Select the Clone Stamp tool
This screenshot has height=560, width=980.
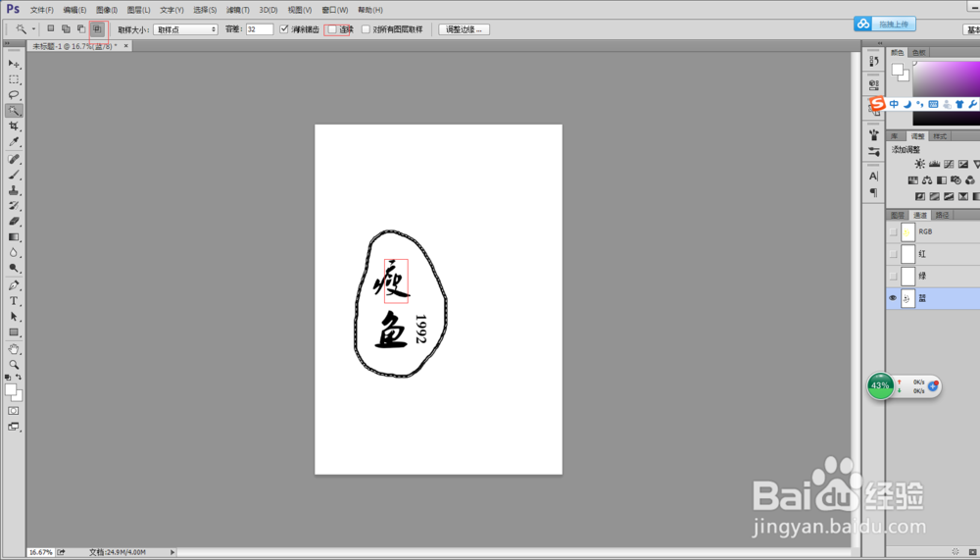click(x=14, y=190)
